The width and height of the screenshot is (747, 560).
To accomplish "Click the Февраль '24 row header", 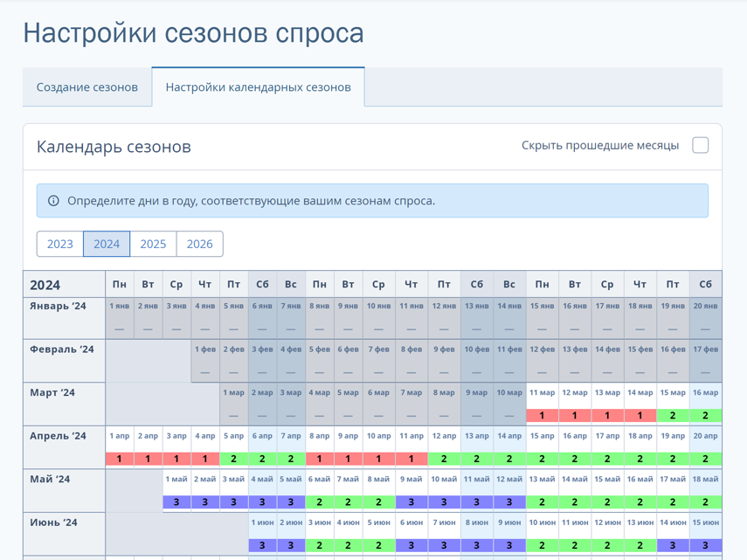I will [65, 361].
